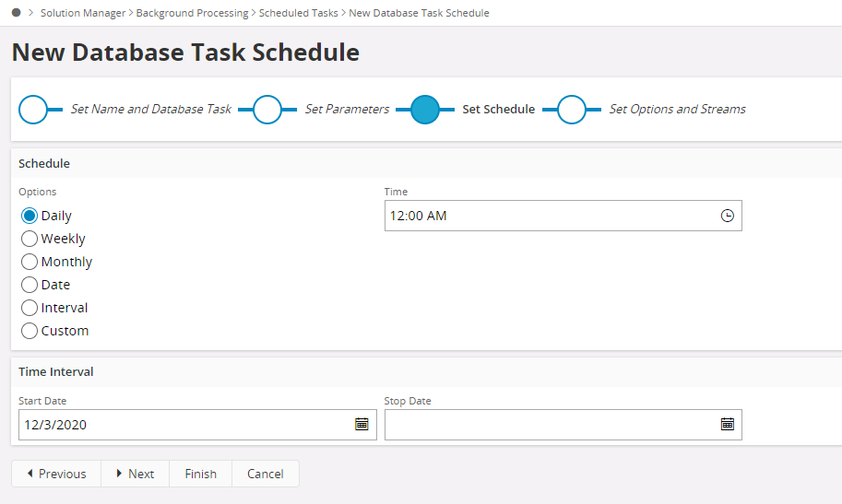Click the Set Options and Streams step circle
The width and height of the screenshot is (842, 504).
572,109
